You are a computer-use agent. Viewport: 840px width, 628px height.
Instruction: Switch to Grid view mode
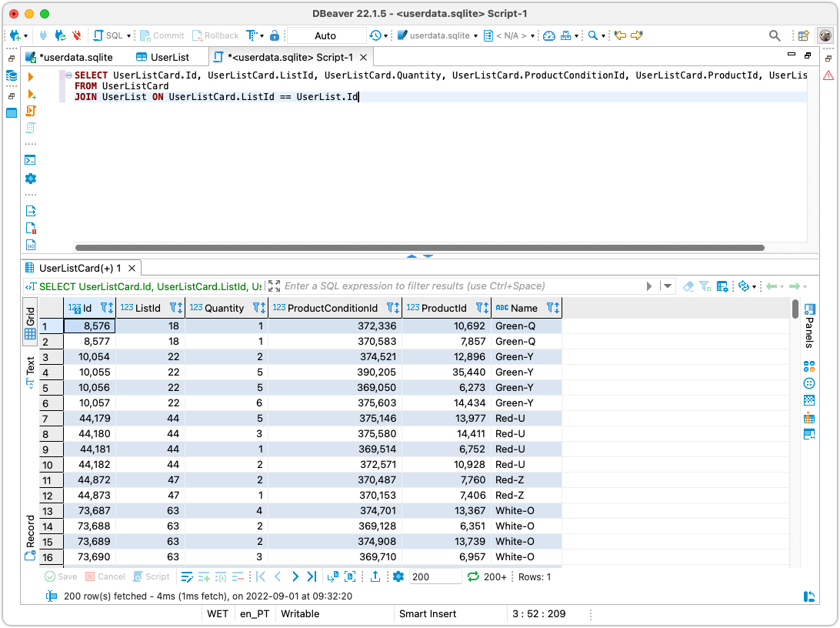31,323
